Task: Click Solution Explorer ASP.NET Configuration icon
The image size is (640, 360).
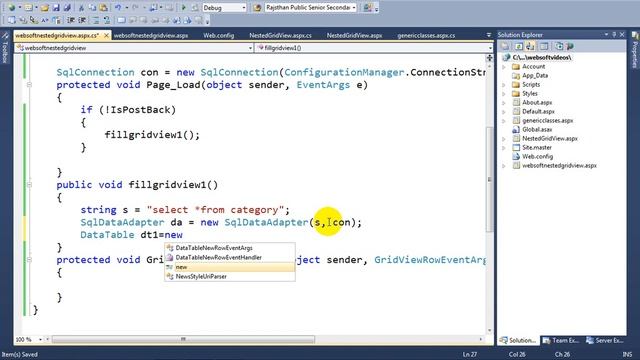Action: (570, 46)
